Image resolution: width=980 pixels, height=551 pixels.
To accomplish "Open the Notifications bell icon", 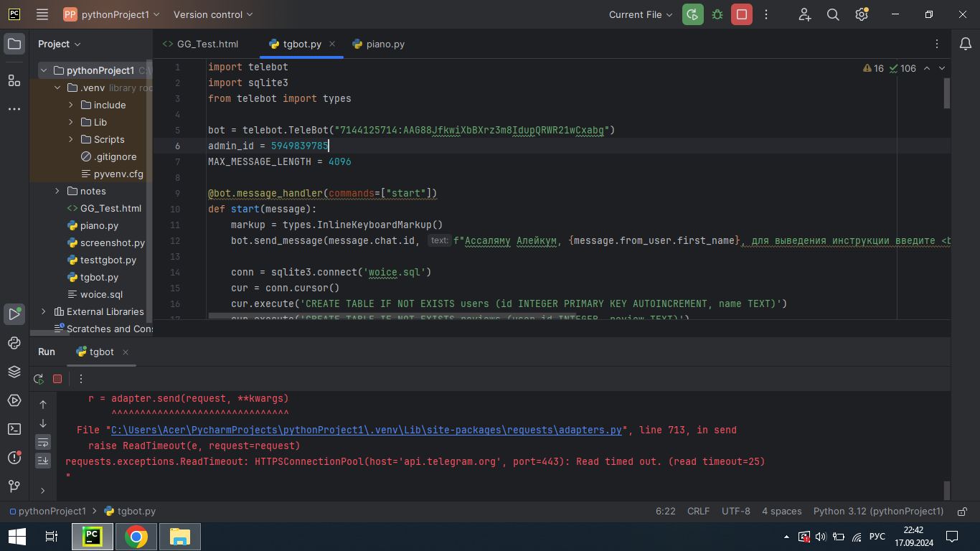I will pyautogui.click(x=966, y=44).
